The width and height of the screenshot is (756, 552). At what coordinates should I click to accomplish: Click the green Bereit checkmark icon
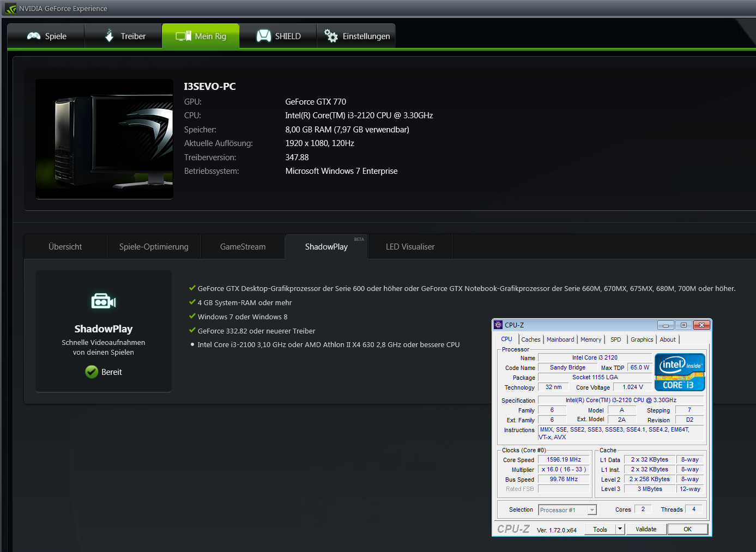pyautogui.click(x=92, y=372)
